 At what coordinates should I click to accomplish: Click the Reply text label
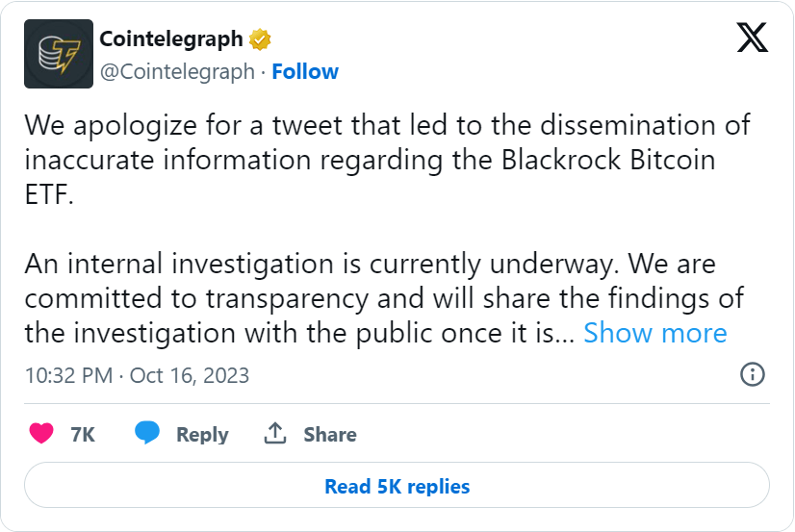pos(202,435)
